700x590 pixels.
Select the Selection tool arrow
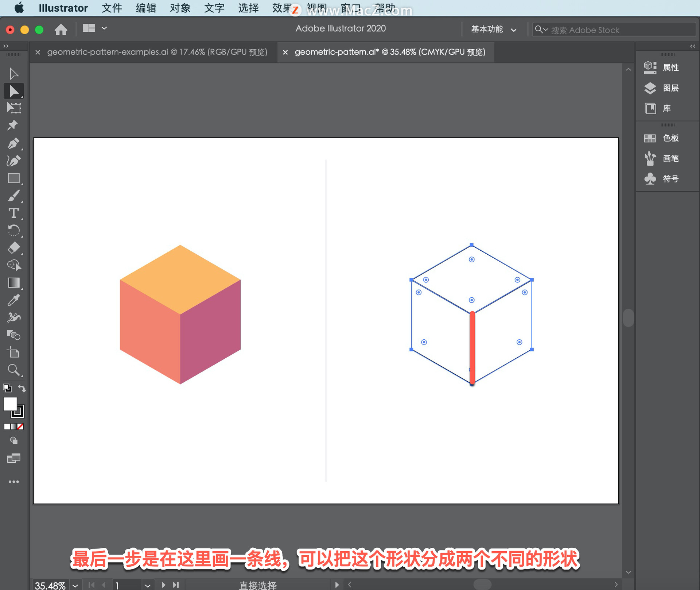[x=13, y=73]
